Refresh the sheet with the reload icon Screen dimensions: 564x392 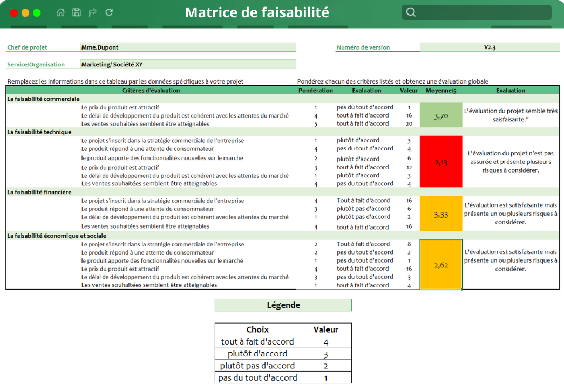point(108,12)
